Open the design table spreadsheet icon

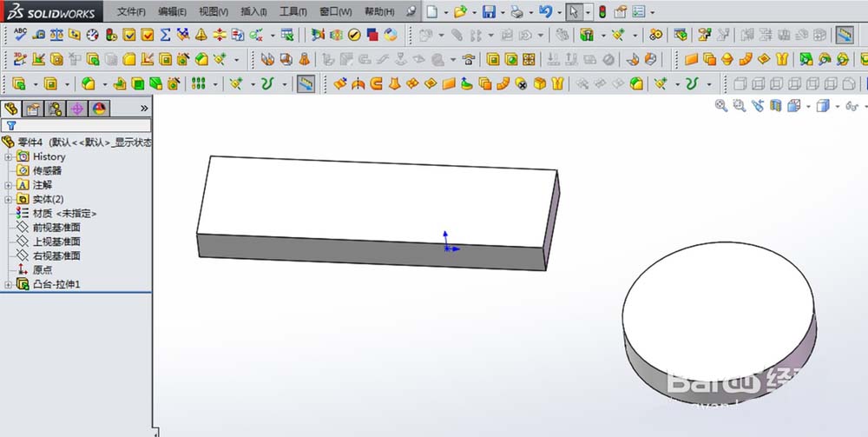pos(286,35)
